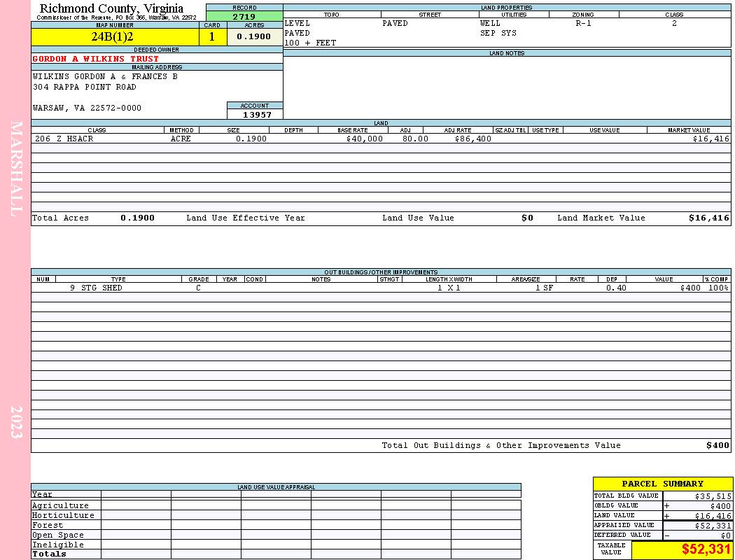This screenshot has width=735, height=560.
Task: Click the 100 + FEET entry
Action: coord(310,43)
